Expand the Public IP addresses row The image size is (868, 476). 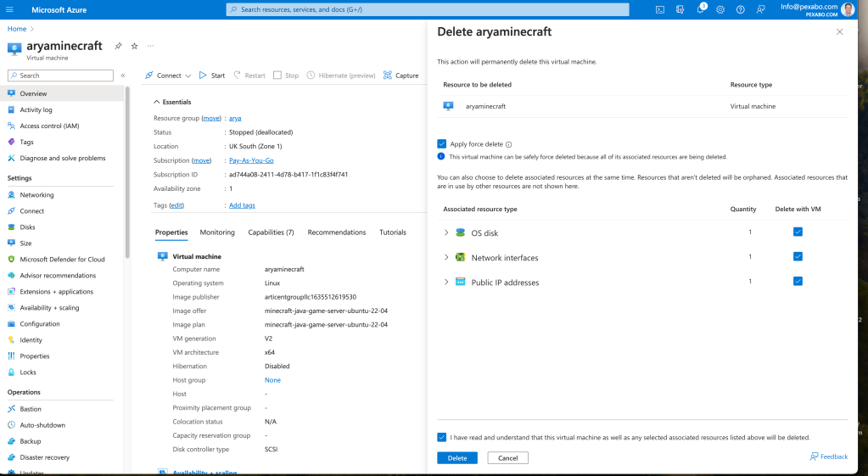point(446,282)
